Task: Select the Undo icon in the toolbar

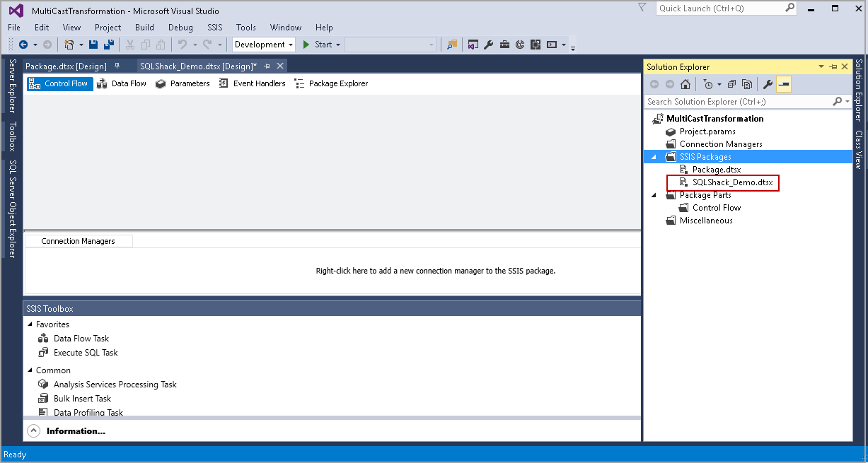Action: coord(183,44)
